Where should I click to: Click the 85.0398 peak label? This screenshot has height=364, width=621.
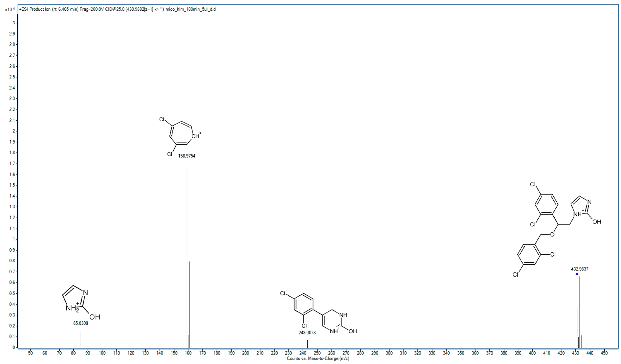click(81, 323)
